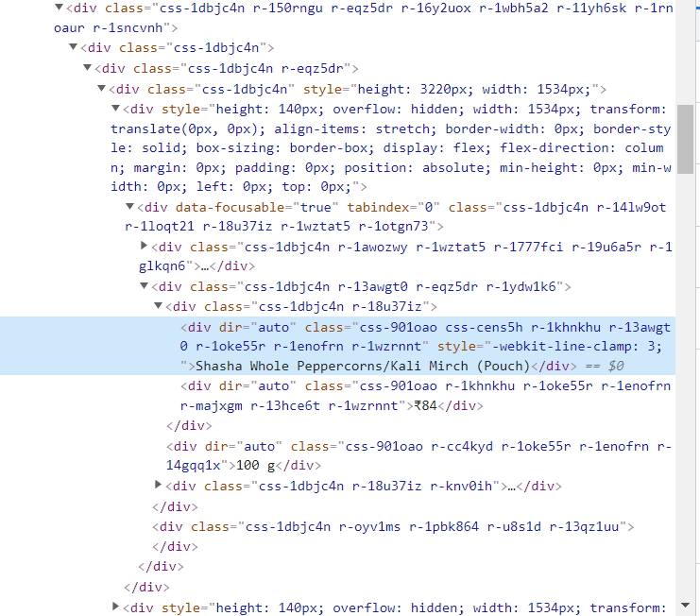Viewport: 700px width, 616px height.
Task: Collapse the r-18u37iz div above the selected row
Action: [158, 306]
